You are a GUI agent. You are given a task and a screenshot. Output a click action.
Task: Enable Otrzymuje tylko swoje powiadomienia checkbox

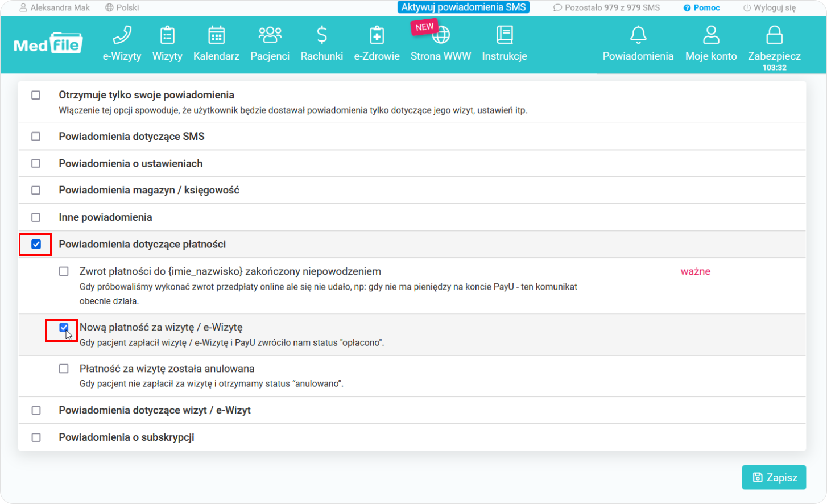tap(36, 95)
